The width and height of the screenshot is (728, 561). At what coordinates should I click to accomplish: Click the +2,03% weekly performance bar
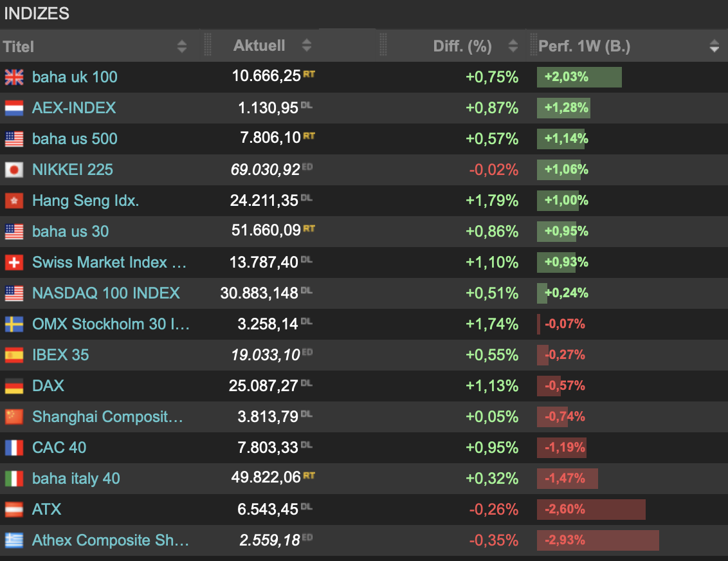pyautogui.click(x=579, y=77)
